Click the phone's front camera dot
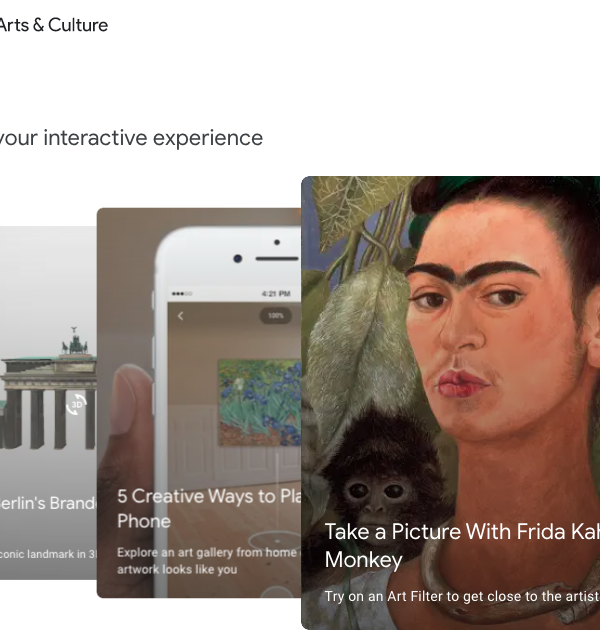The height and width of the screenshot is (634, 600). (x=238, y=258)
